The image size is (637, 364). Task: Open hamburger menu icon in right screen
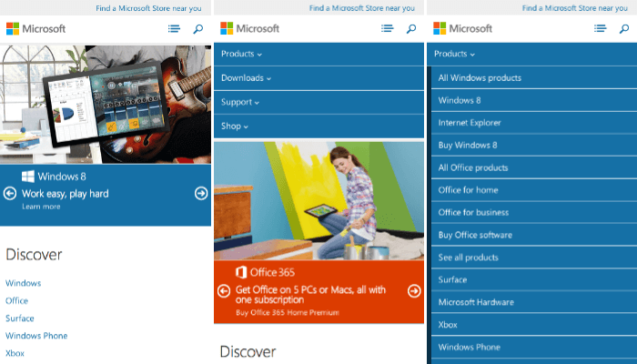click(600, 28)
